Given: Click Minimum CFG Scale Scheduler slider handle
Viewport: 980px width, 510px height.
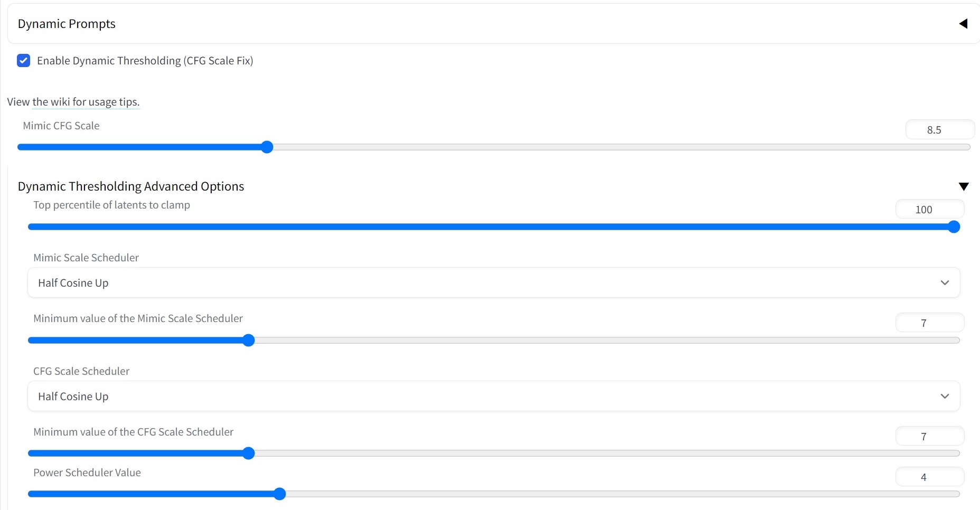Looking at the screenshot, I should pos(249,454).
